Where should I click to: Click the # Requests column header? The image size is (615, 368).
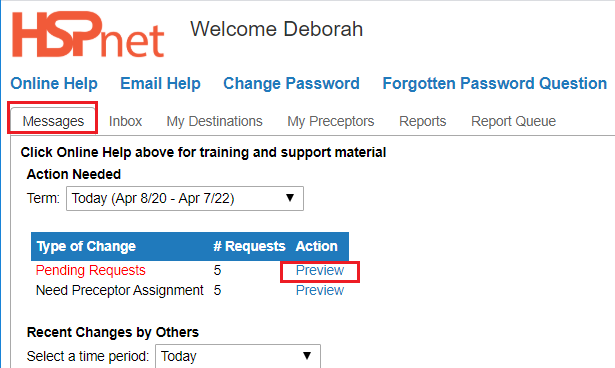[249, 246]
